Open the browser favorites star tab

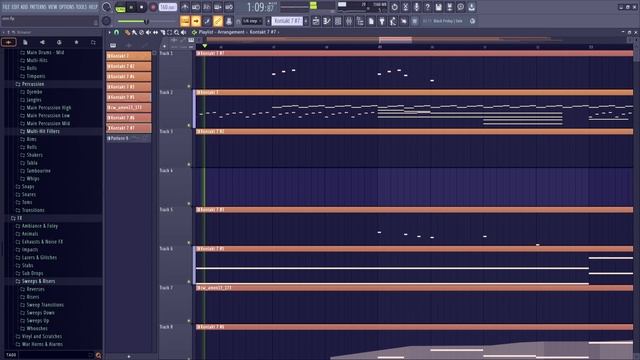(76, 42)
